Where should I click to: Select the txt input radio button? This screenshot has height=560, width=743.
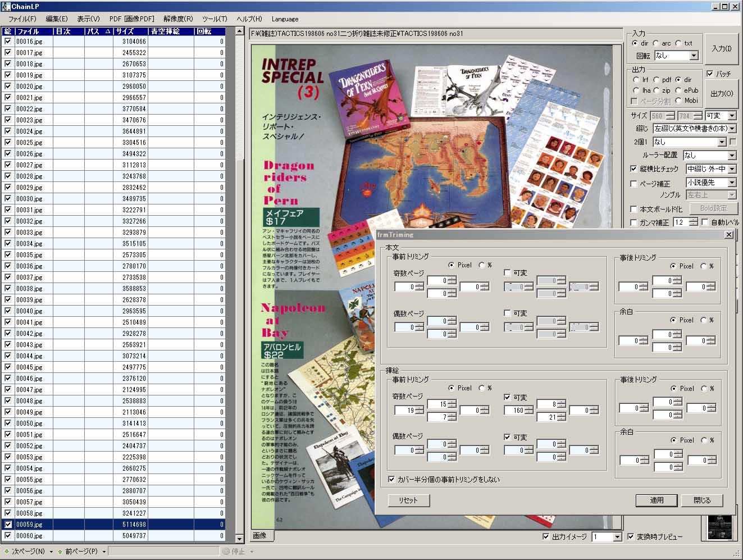pos(678,43)
